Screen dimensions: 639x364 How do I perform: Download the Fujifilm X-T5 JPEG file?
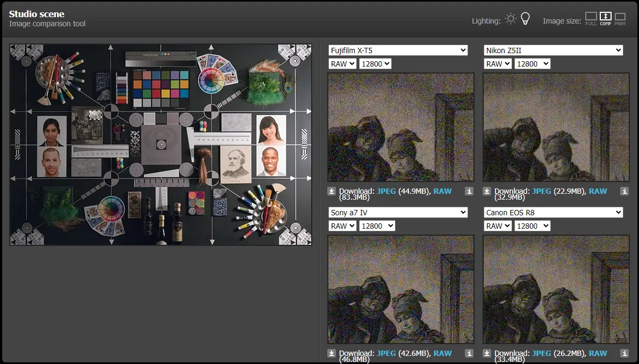[x=386, y=191]
